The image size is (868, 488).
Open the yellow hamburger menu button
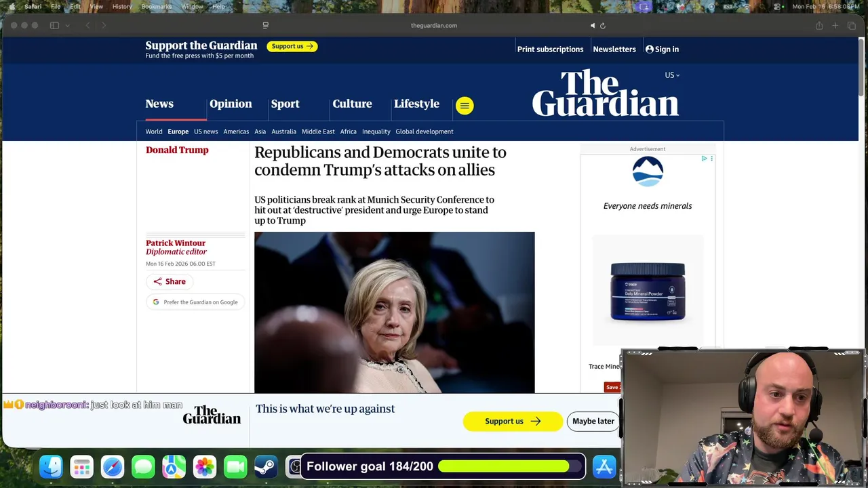(x=465, y=105)
